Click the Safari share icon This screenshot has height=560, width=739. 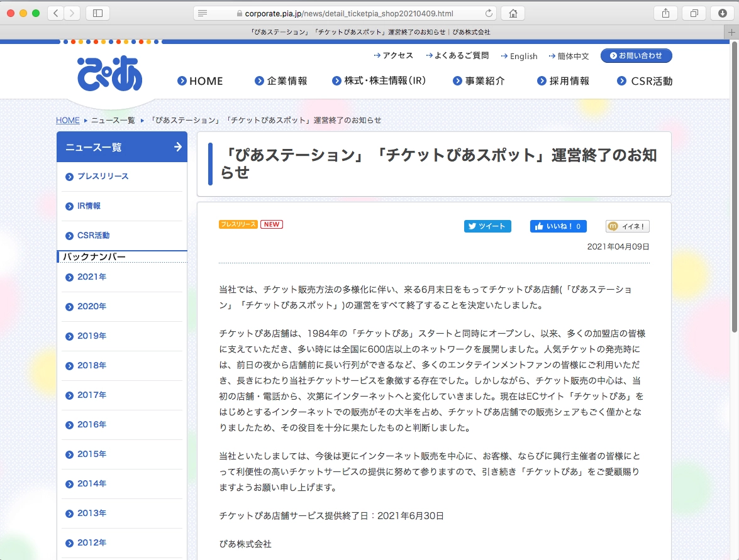tap(665, 13)
